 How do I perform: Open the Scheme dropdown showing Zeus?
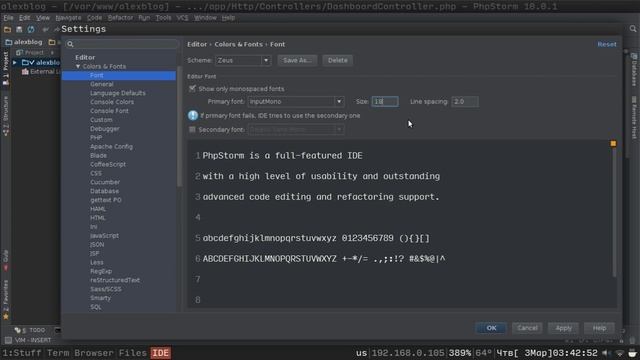[x=243, y=60]
